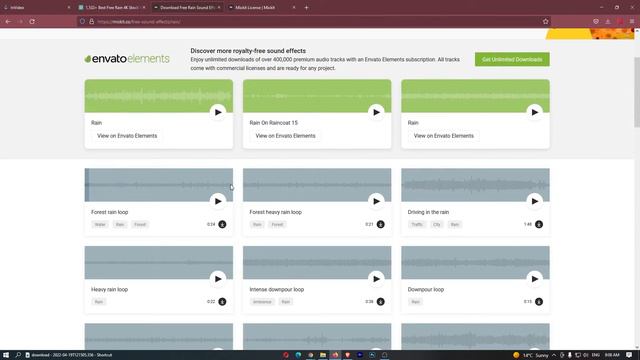The image size is (640, 360).
Task: Open File Explorer from the taskbar
Action: [x=323, y=355]
